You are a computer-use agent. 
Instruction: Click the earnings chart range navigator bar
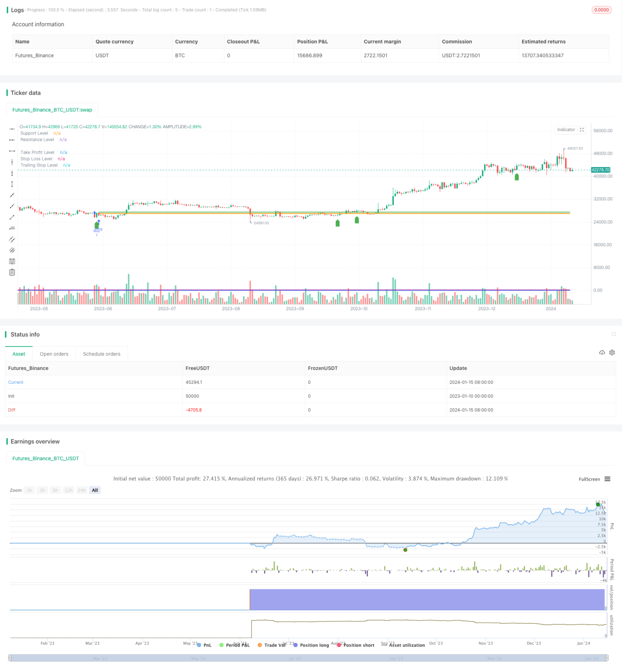coord(308,658)
